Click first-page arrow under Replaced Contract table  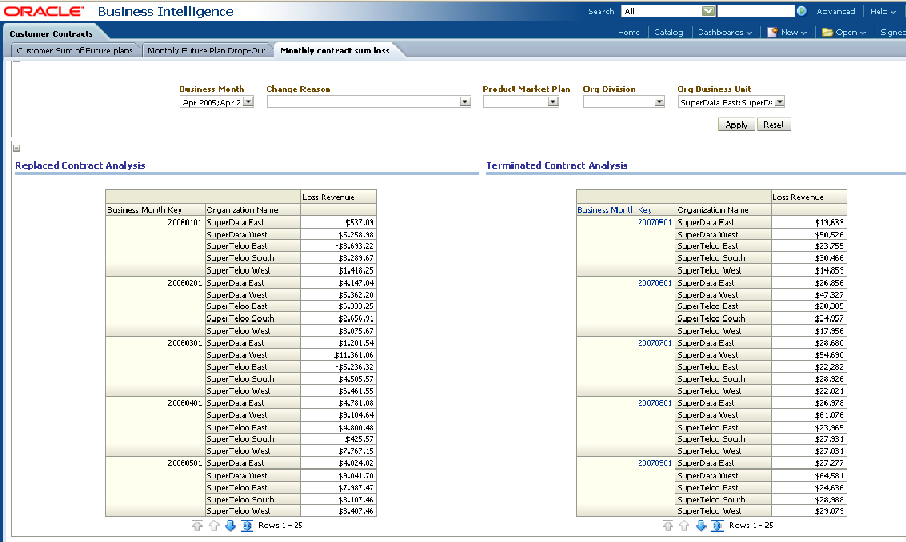click(198, 526)
